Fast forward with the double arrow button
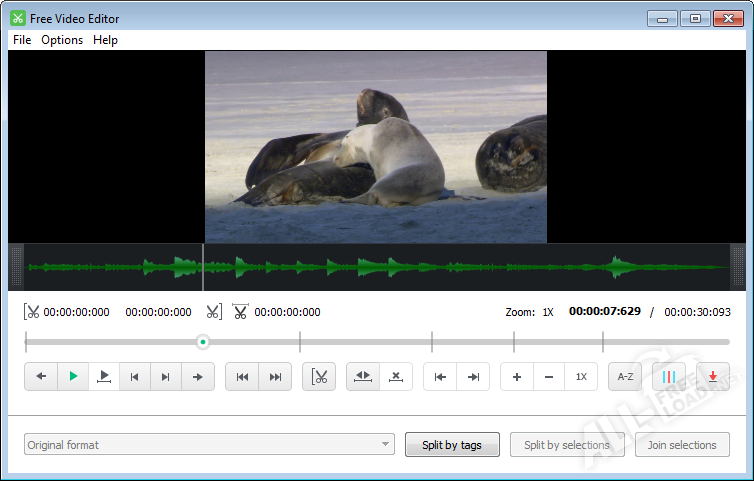Image resolution: width=754 pixels, height=481 pixels. [x=274, y=377]
